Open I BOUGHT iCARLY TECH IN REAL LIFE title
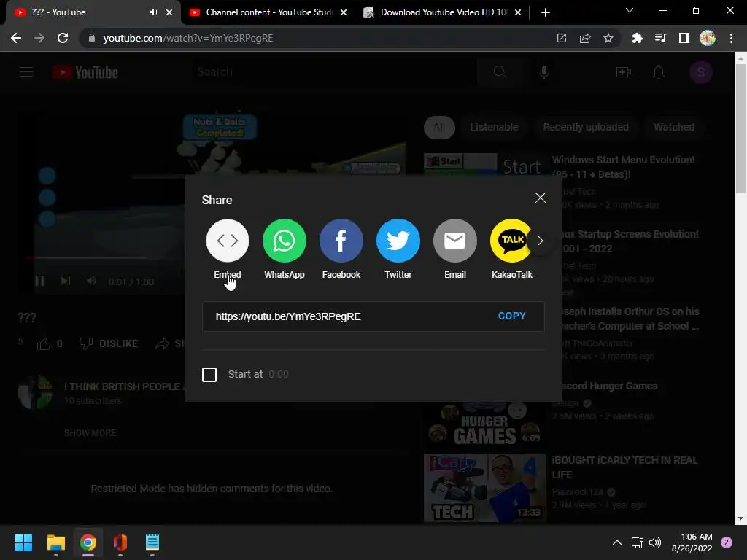747x560 pixels. [624, 467]
